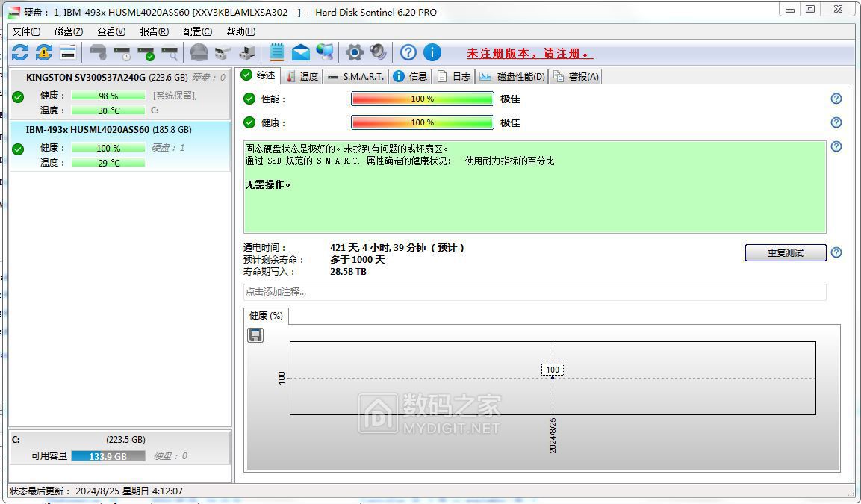Switch to the 温度 tab

[x=302, y=76]
